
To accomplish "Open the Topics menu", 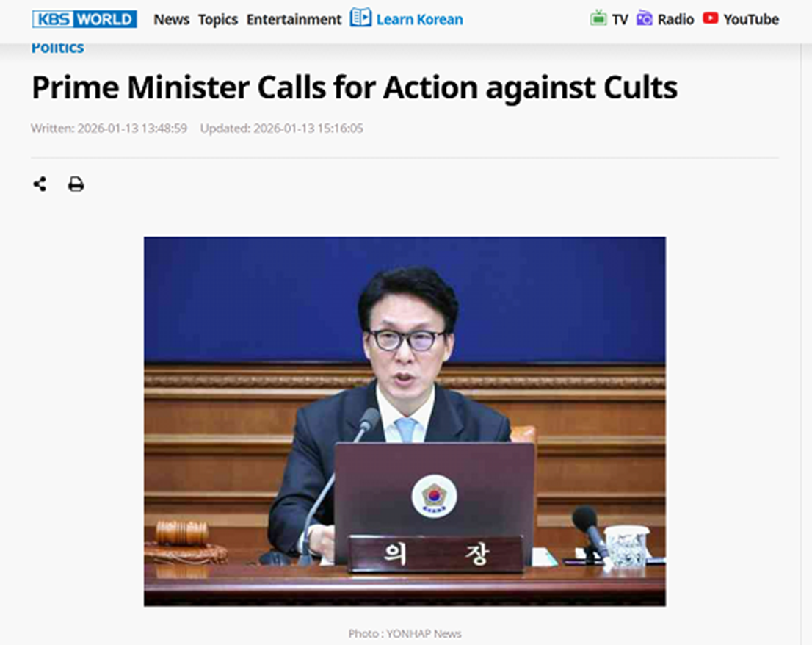I will tap(217, 20).
